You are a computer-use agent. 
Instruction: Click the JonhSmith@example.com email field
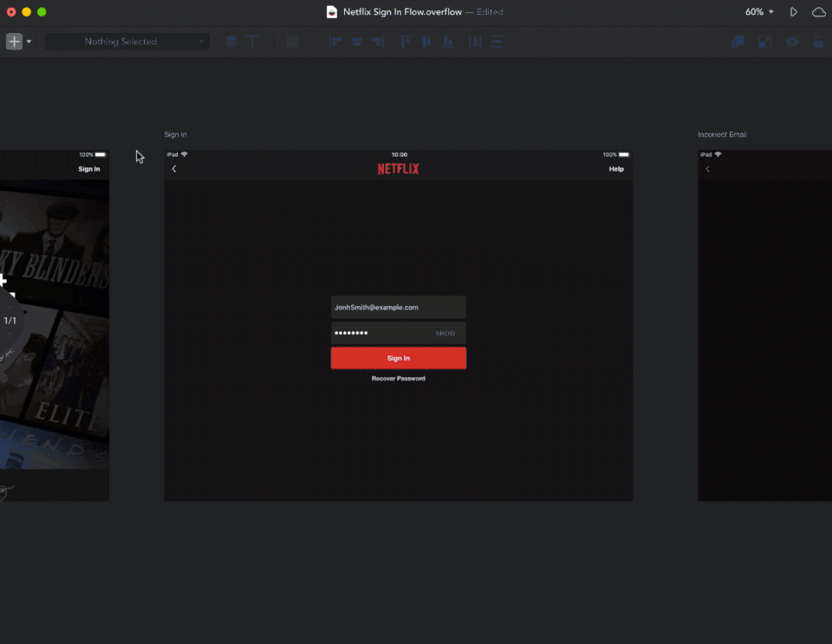pos(399,307)
